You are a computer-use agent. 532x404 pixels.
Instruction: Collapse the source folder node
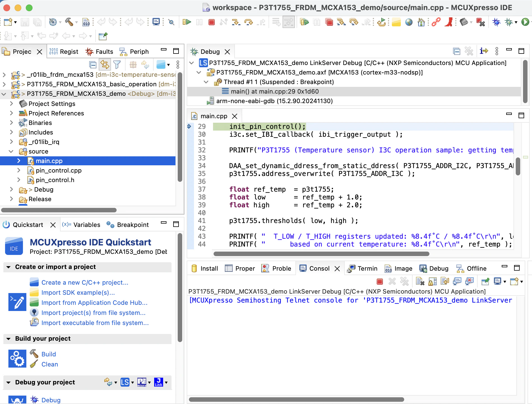11,151
